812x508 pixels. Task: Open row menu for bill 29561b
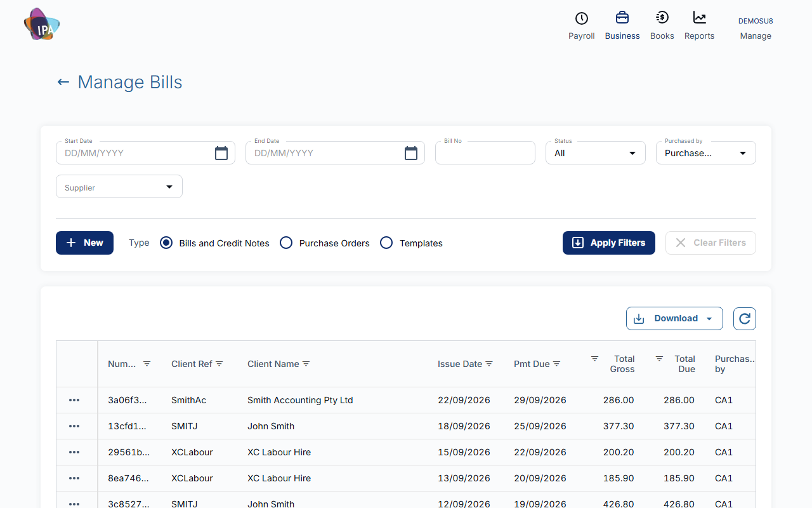[74, 452]
